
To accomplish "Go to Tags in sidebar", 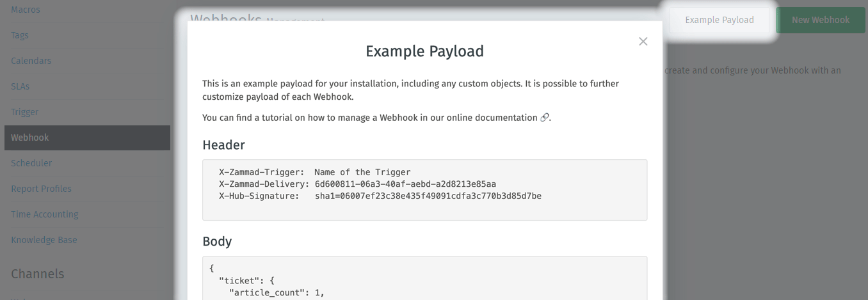I will [x=20, y=35].
